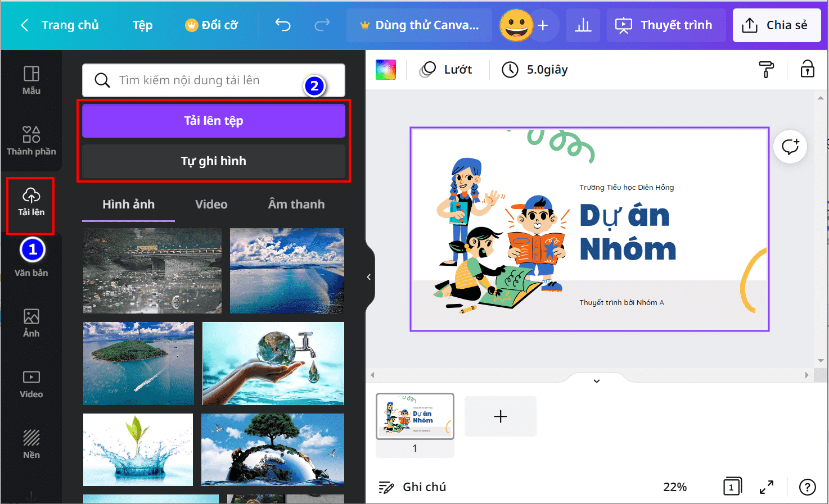The width and height of the screenshot is (829, 504).
Task: Toggle the lock icon in toolbar
Action: click(x=808, y=69)
